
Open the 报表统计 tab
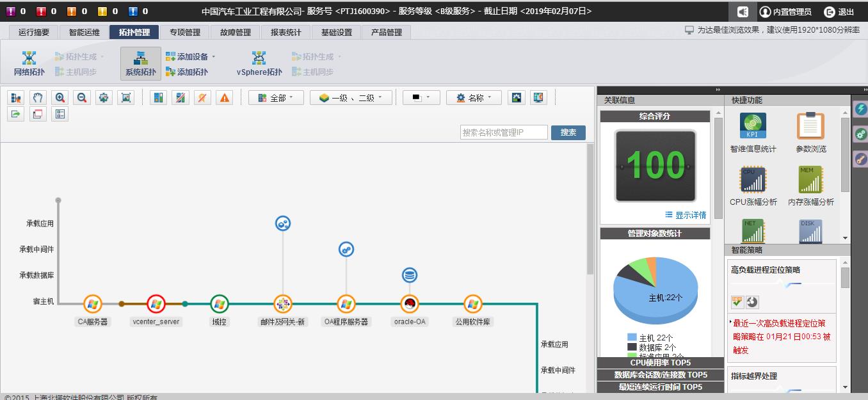(x=285, y=31)
